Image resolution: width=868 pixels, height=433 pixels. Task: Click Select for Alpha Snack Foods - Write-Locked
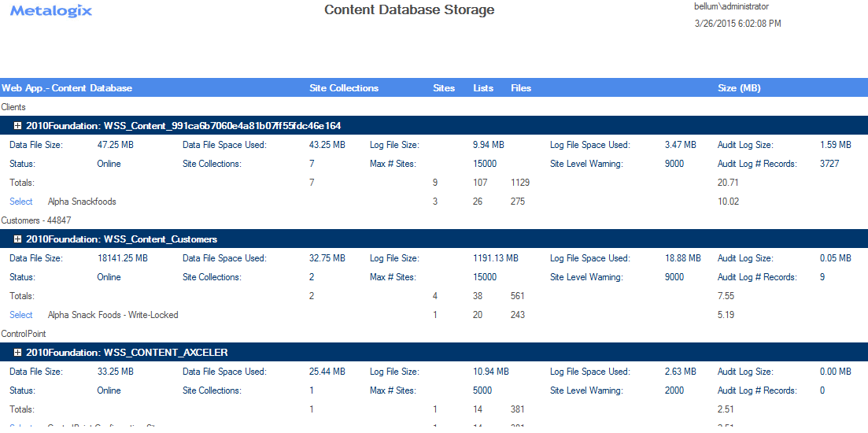pyautogui.click(x=21, y=315)
